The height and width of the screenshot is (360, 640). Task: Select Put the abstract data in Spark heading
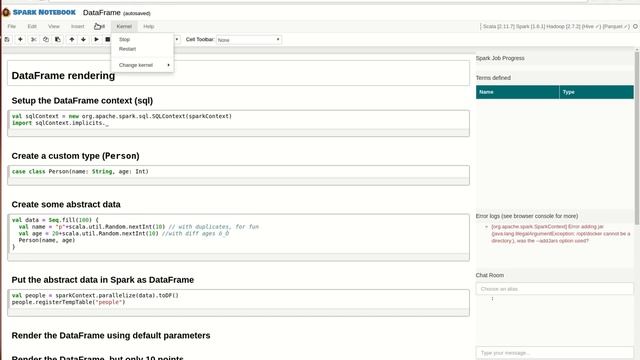point(102,280)
